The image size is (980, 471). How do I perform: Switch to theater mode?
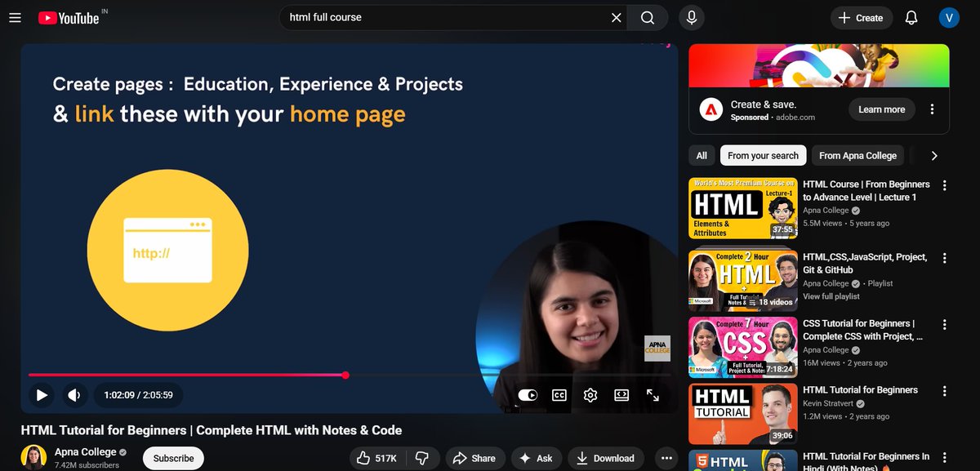click(621, 395)
